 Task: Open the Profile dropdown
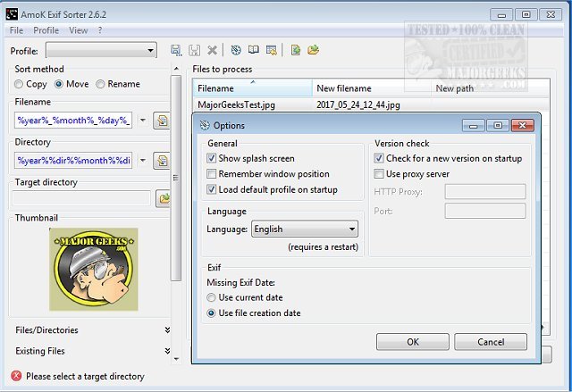click(101, 50)
